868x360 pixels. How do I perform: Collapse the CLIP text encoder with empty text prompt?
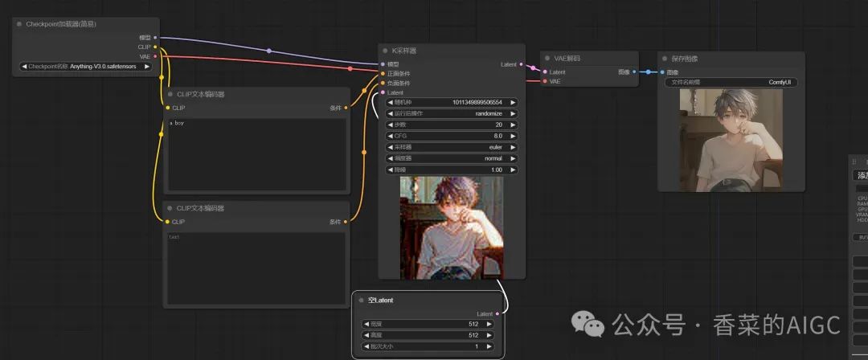170,208
